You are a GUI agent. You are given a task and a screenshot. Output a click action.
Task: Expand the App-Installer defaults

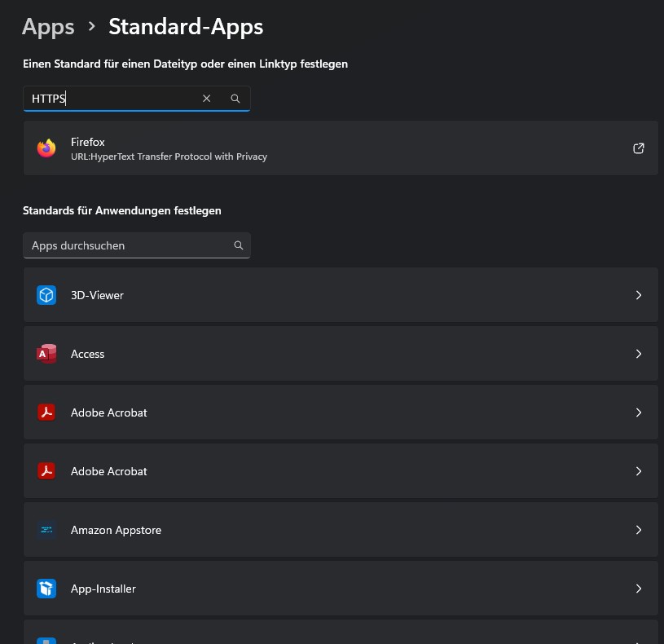(639, 589)
